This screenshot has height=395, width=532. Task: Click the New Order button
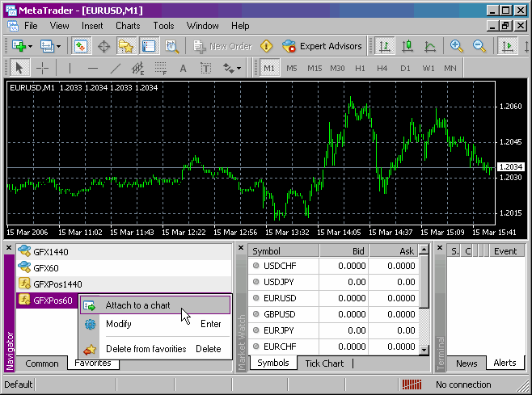222,46
